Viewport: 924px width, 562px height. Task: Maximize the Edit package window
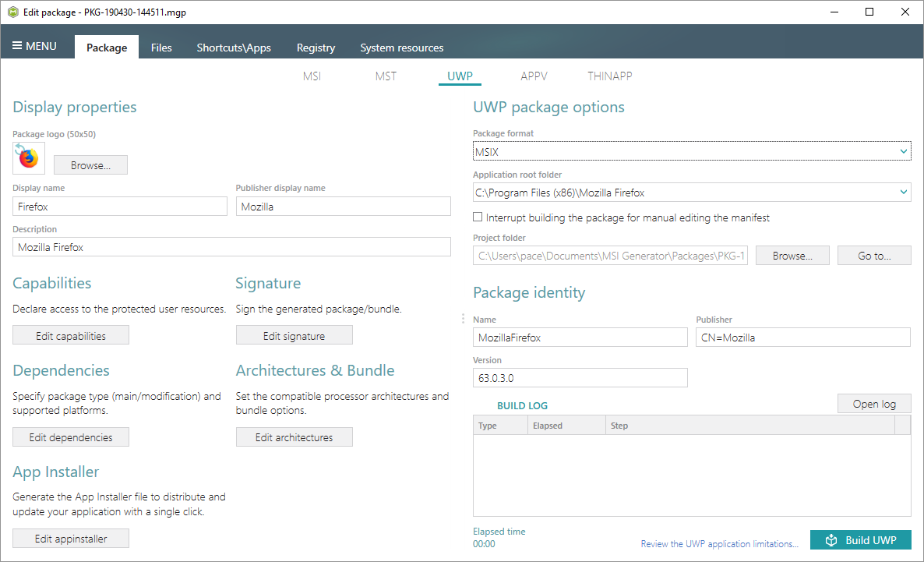[869, 12]
